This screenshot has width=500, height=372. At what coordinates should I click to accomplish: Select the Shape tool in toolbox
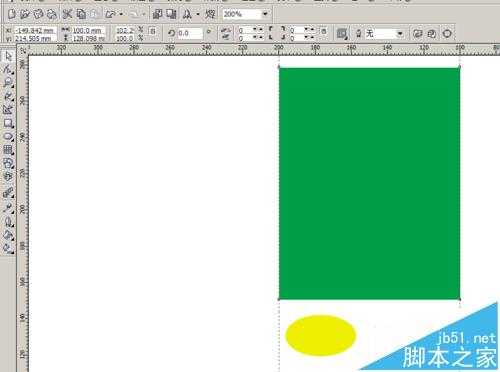point(8,69)
